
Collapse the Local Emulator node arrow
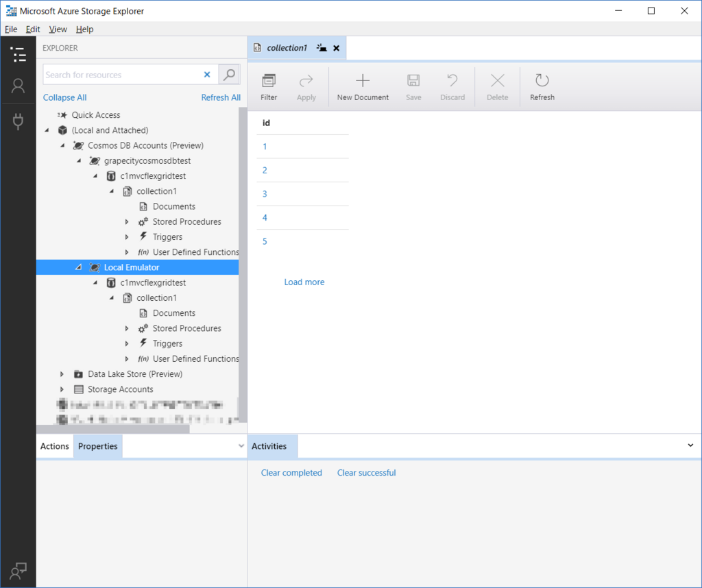[x=79, y=267]
